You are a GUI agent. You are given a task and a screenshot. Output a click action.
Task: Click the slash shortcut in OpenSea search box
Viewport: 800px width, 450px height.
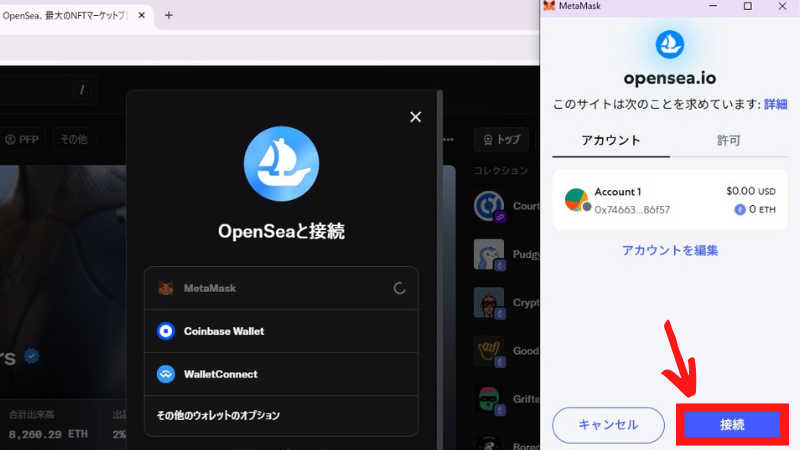click(x=82, y=90)
